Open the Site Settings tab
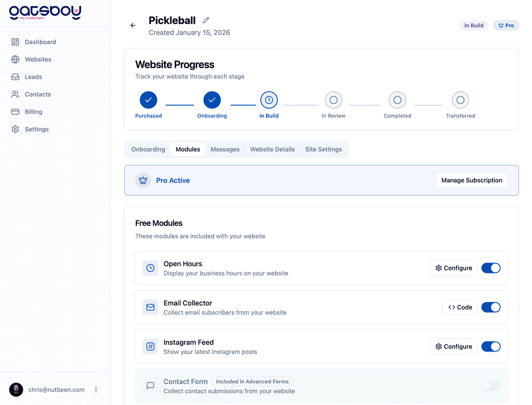This screenshot has height=405, width=532. pos(323,149)
